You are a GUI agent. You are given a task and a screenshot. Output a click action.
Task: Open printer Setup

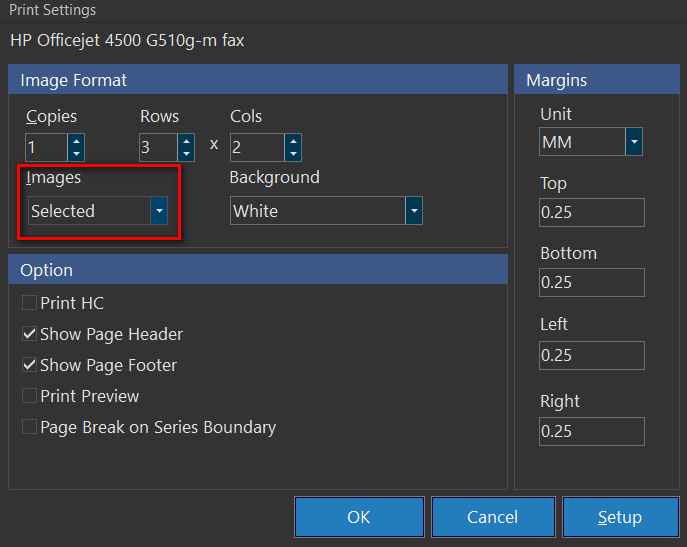(x=619, y=517)
